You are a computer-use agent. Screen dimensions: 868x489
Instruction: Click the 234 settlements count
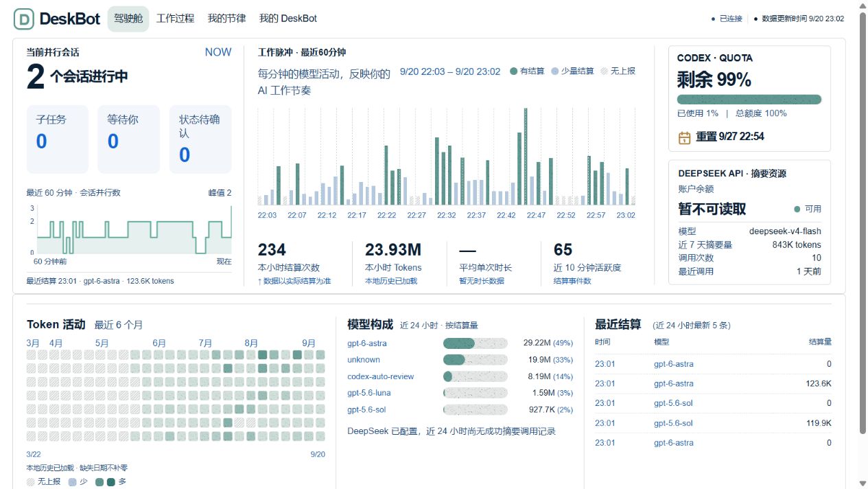(x=272, y=250)
